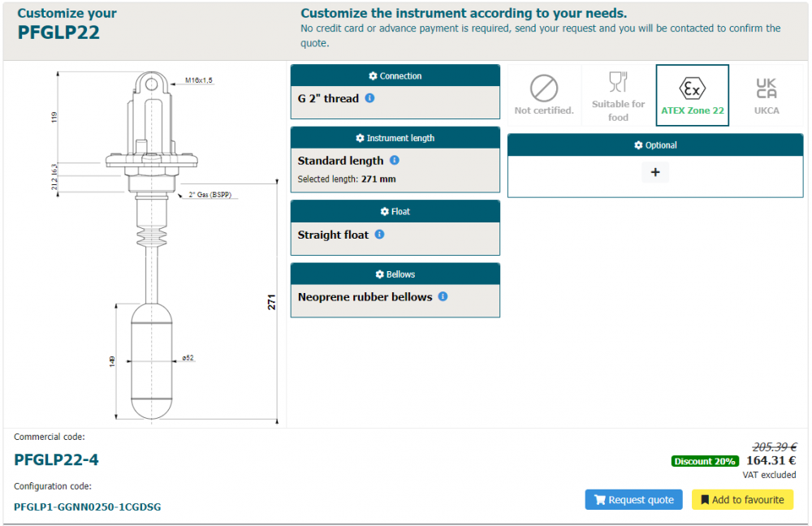
Task: Click gear icon in Bellows header
Action: pos(379,274)
